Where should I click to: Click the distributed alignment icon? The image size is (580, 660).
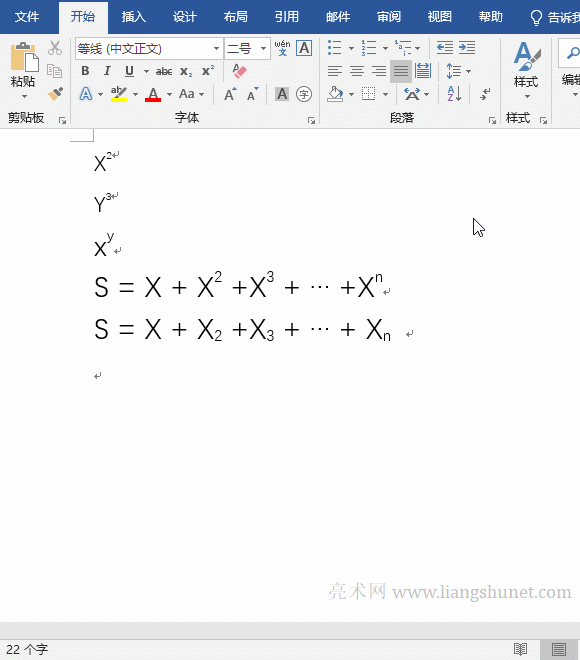tap(423, 71)
